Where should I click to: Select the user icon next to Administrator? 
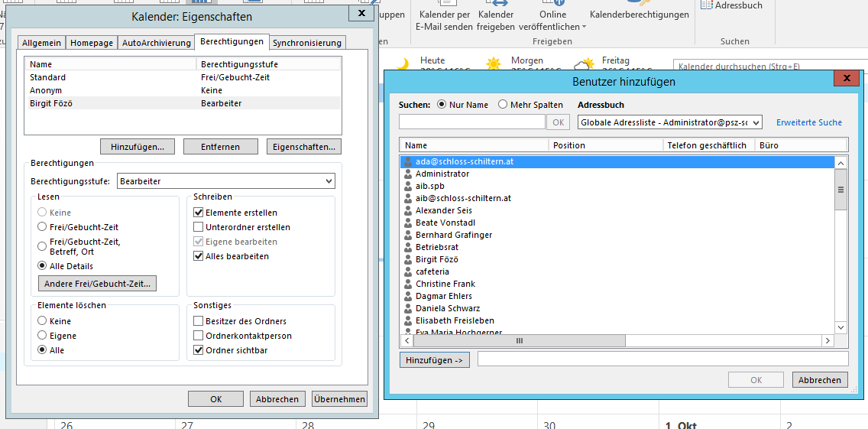tap(408, 174)
